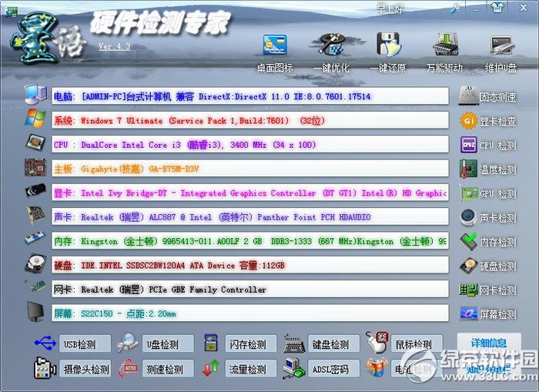539x392 pixels.
Task: Open the 维护U盘 maintenance USB icon
Action: coord(501,45)
